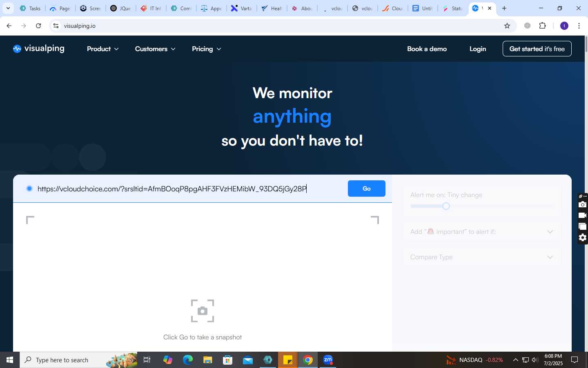
Task: Switch to the Healt tab
Action: pos(272,8)
